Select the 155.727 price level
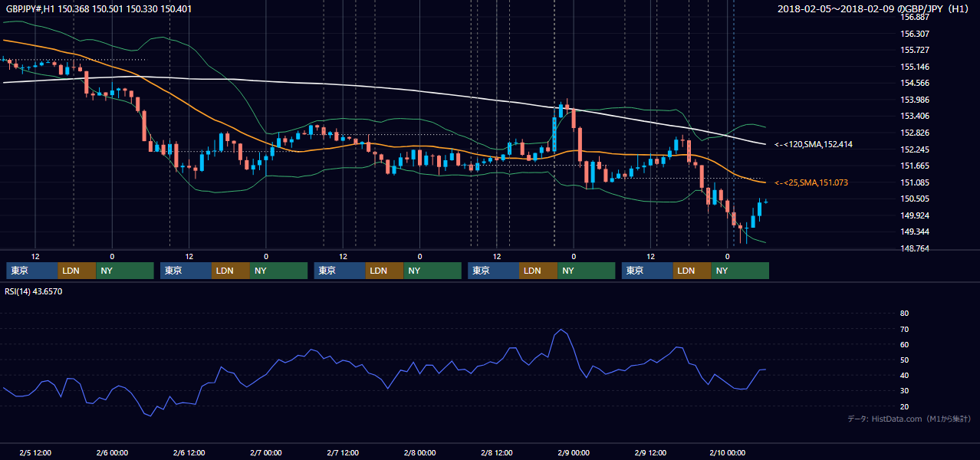This screenshot has height=460, width=980. [915, 50]
